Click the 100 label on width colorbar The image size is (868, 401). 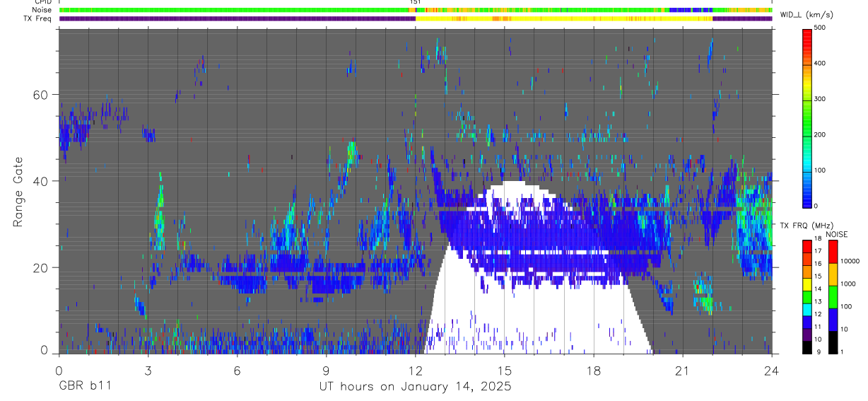pyautogui.click(x=821, y=170)
